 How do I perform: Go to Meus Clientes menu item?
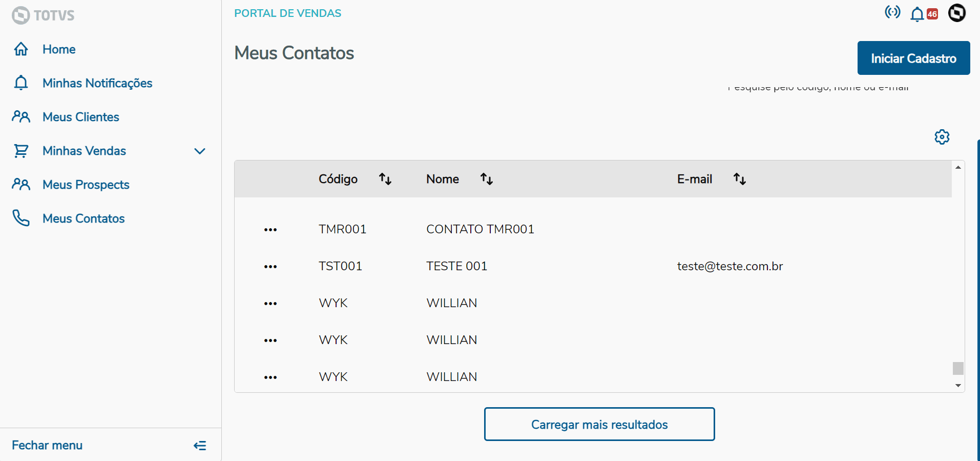(x=81, y=117)
